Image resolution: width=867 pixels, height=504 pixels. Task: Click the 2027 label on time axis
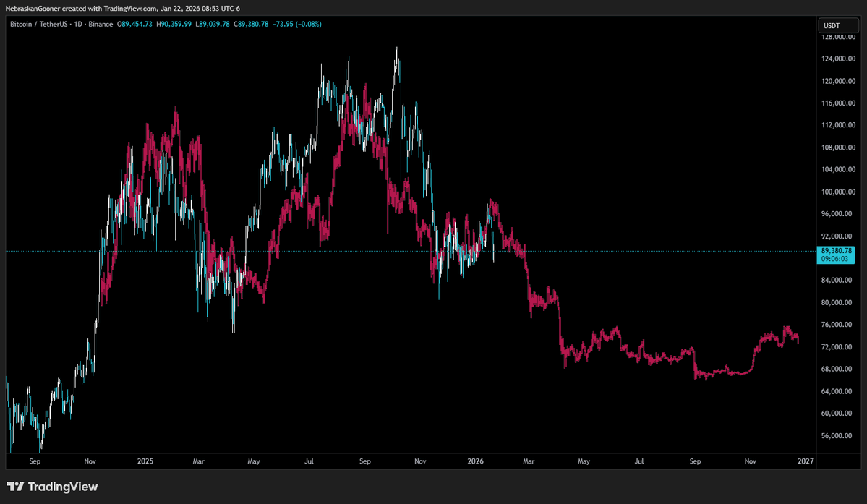click(x=806, y=461)
